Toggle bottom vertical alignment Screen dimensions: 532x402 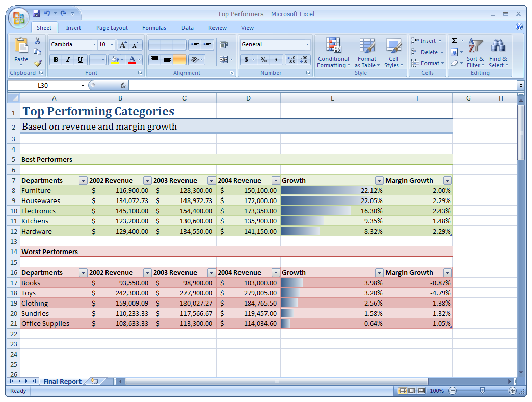click(179, 59)
